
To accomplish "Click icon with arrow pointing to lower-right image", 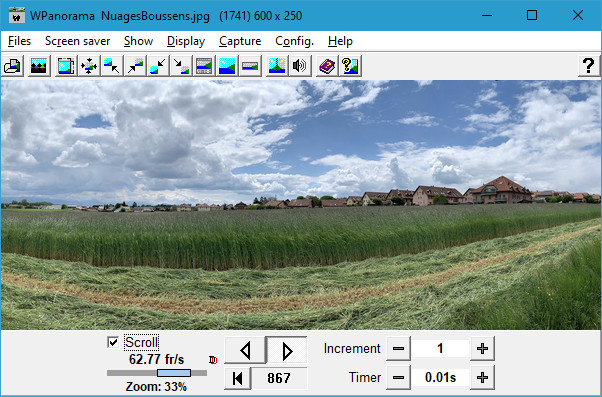I will click(181, 66).
